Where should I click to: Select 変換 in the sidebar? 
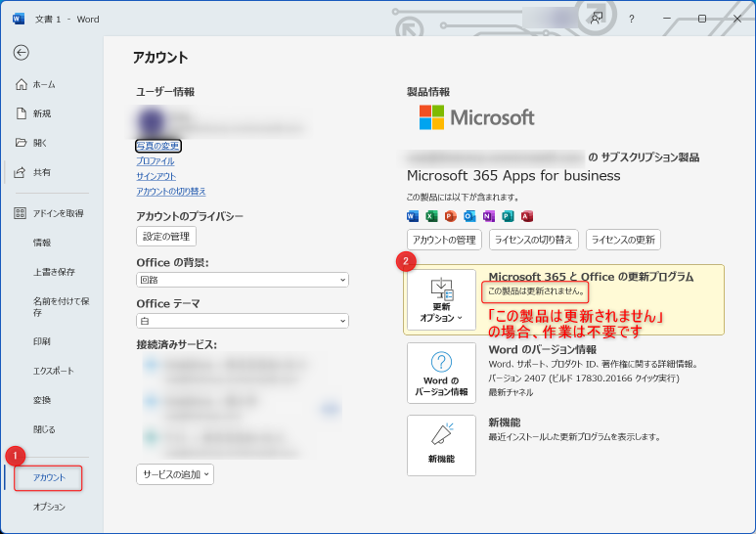[42, 400]
